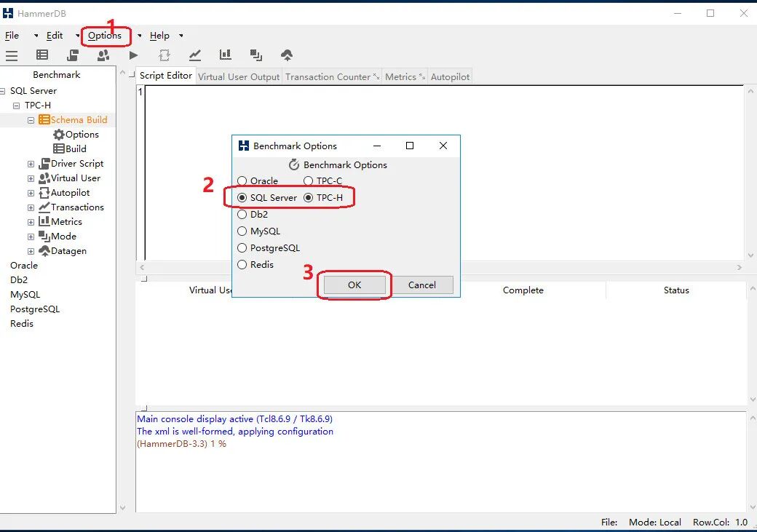Expand the Datagen tree node
The height and width of the screenshot is (532, 757).
coord(31,251)
